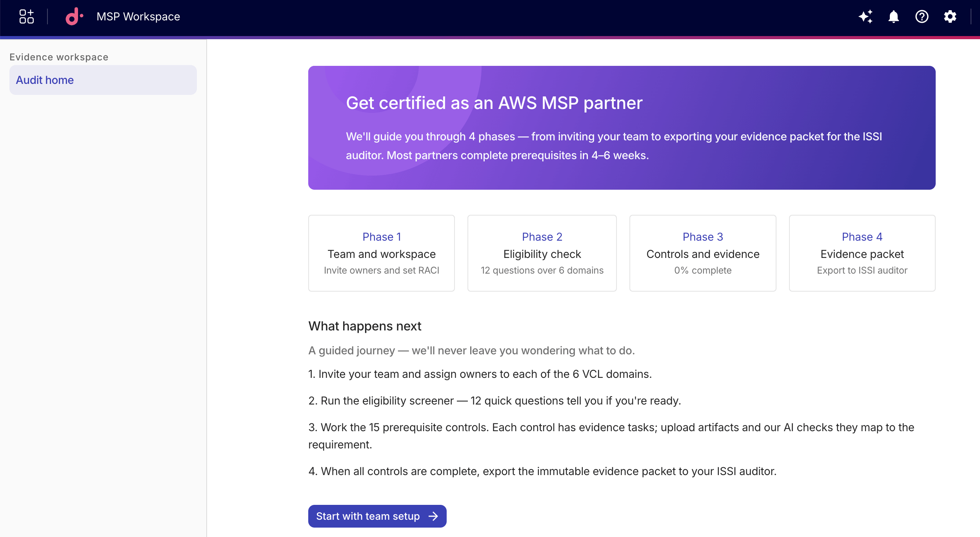
Task: Click step 2 Run the eligibility screener text
Action: [x=495, y=401]
